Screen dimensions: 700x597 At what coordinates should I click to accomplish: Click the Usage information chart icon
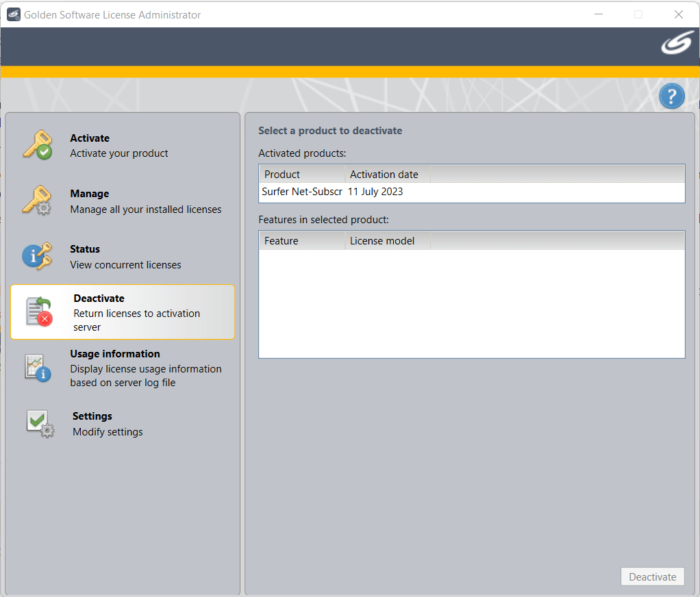pyautogui.click(x=36, y=368)
